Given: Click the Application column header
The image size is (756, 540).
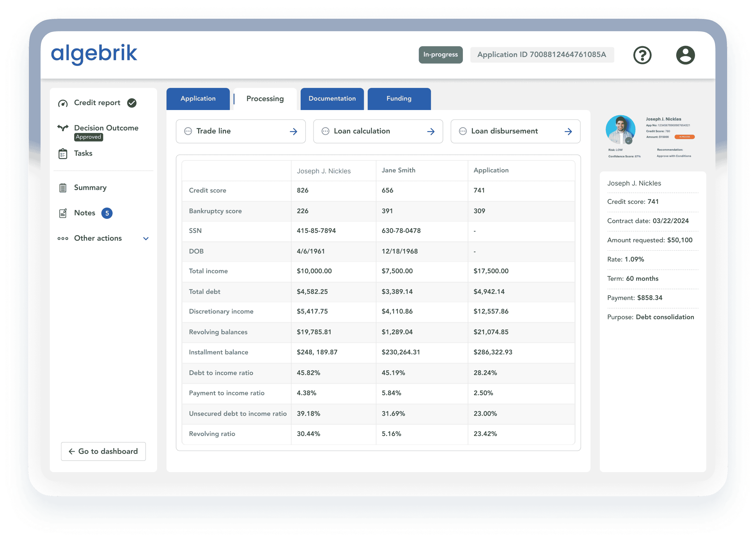Looking at the screenshot, I should 491,170.
